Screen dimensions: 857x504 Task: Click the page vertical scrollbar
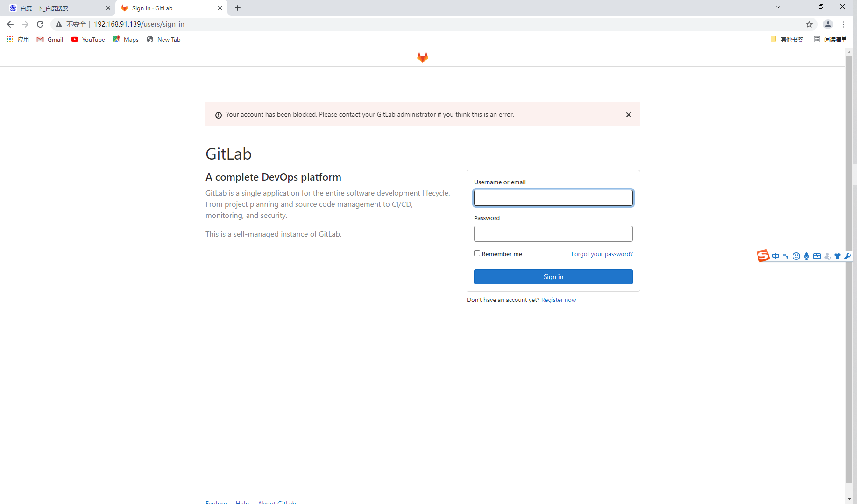[849, 269]
